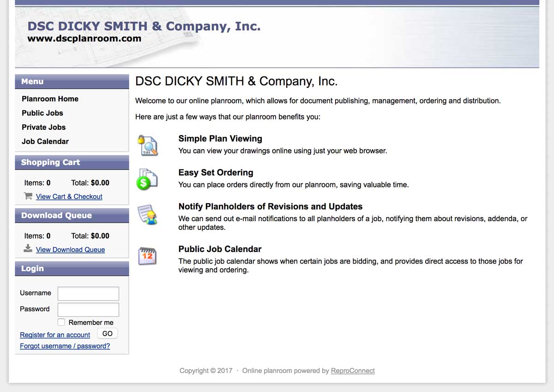Click the Download Queue panel header
The image size is (554, 392).
point(72,216)
